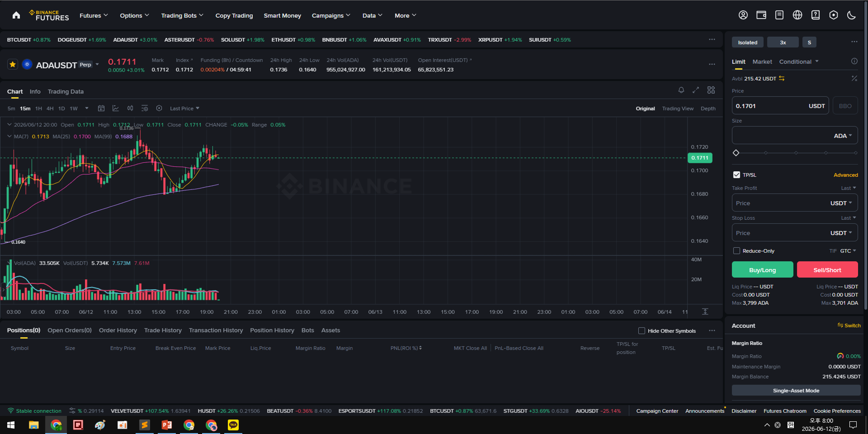Screen dimensions: 868x434
Task: Open the TIF GTC dropdown
Action: (848, 251)
